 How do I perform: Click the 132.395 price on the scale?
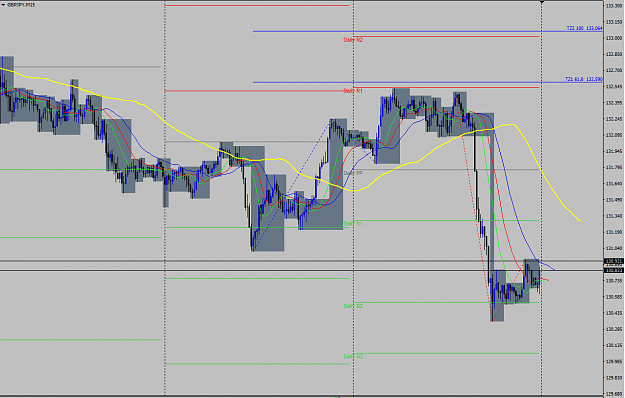(614, 103)
